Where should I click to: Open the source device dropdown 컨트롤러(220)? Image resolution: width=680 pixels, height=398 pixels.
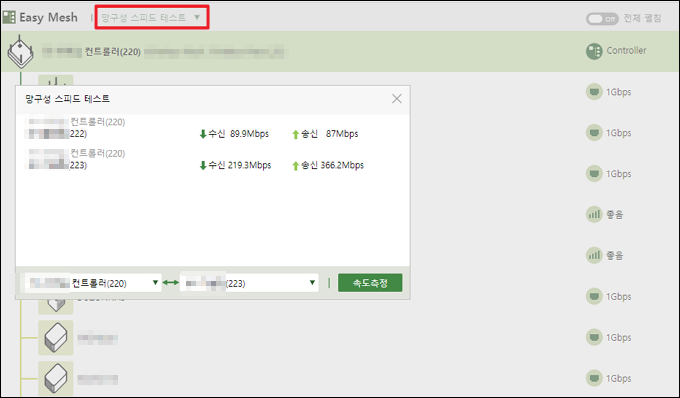(x=93, y=283)
